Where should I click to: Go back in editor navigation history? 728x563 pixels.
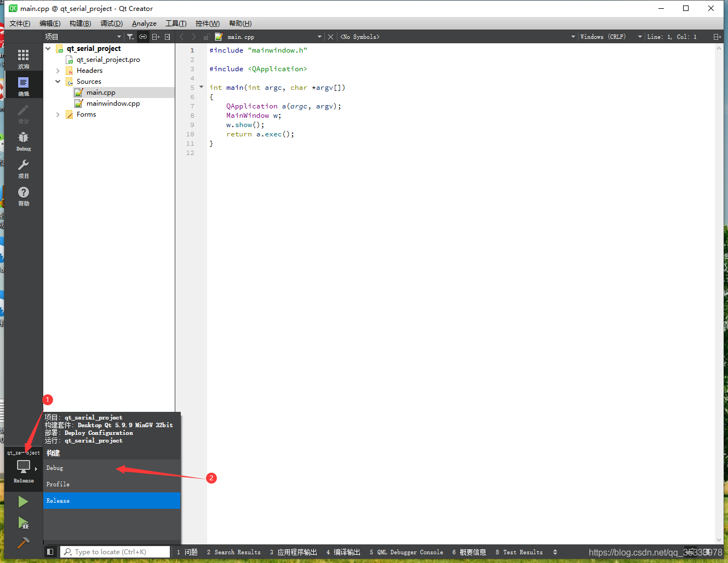point(182,37)
